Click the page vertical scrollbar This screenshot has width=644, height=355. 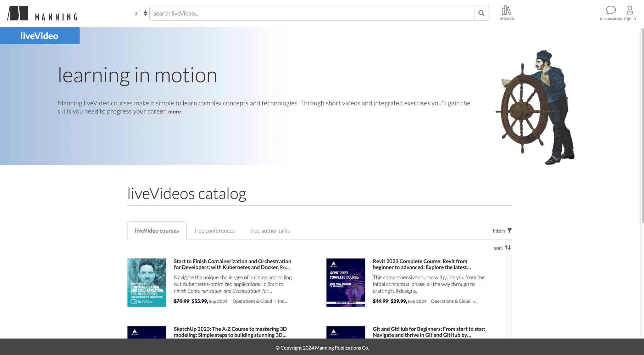pyautogui.click(x=642, y=126)
